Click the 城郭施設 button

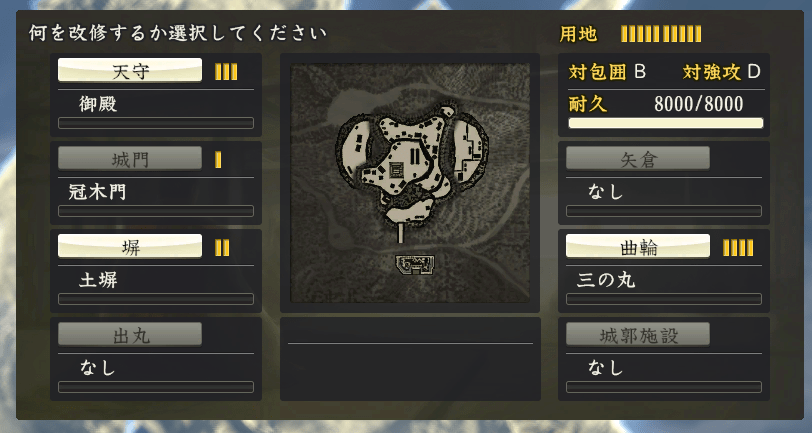(637, 334)
